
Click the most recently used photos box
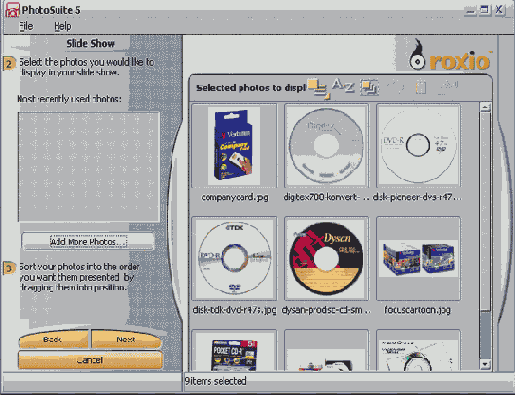pos(89,167)
